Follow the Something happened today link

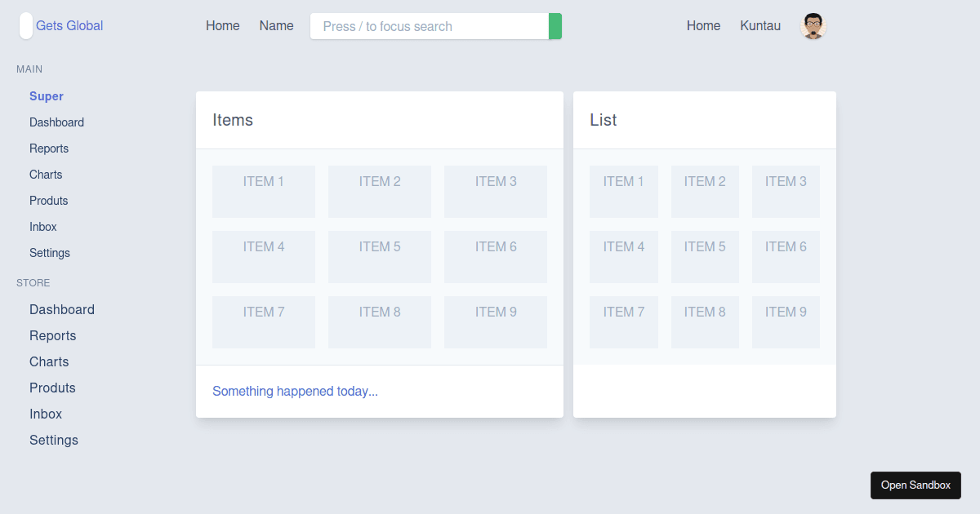pyautogui.click(x=295, y=391)
